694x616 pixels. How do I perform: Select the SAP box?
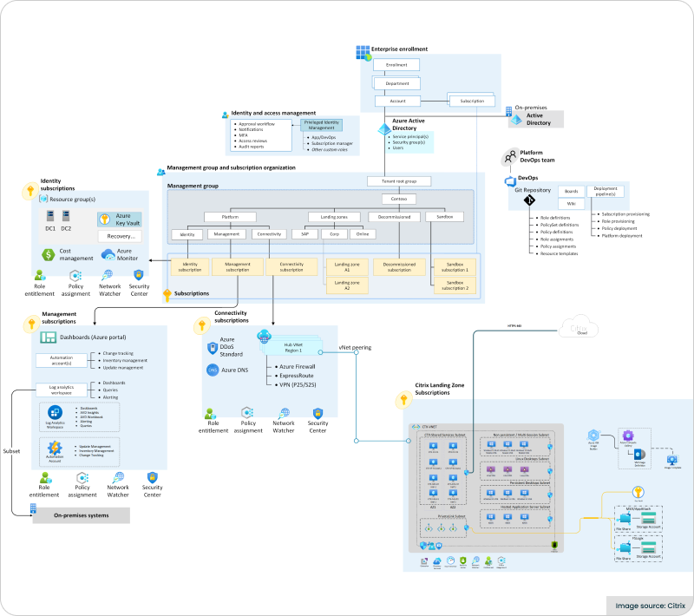305,234
